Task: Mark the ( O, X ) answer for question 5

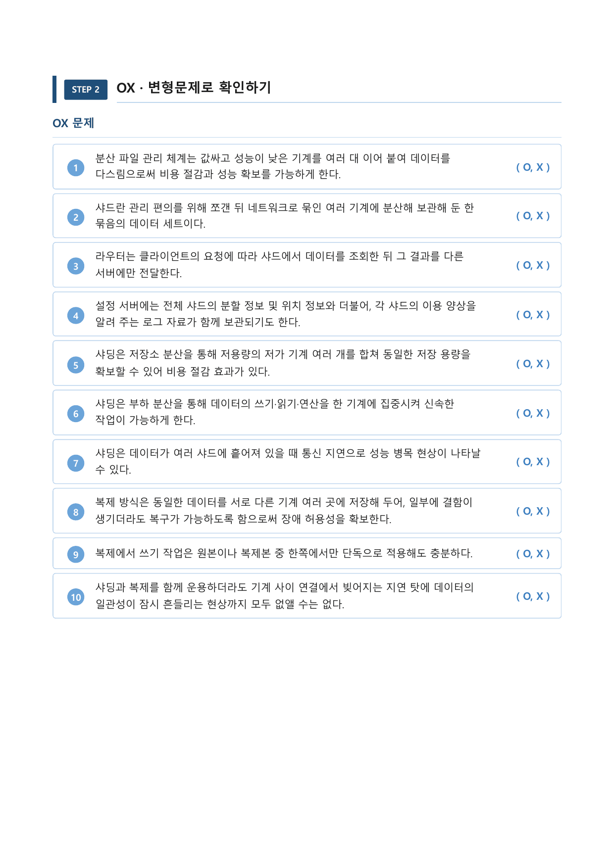Action: pos(533,364)
